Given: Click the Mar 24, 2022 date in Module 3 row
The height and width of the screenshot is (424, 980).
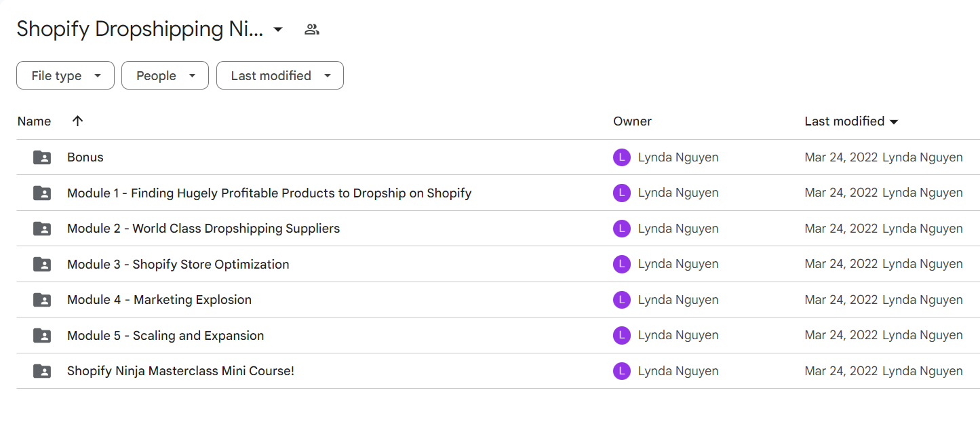Looking at the screenshot, I should [x=841, y=265].
